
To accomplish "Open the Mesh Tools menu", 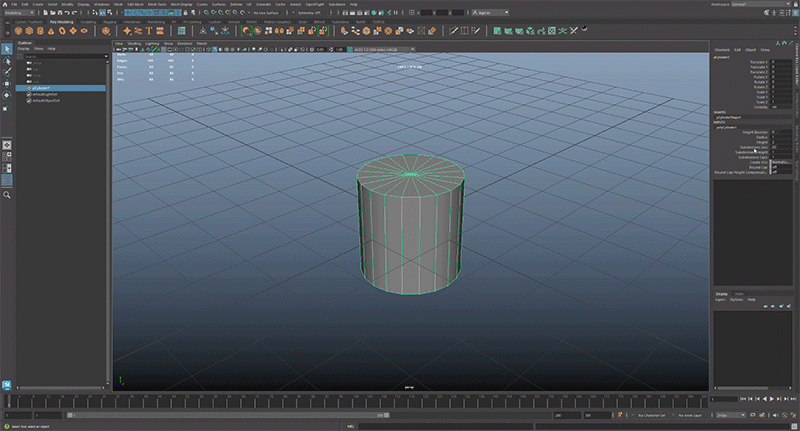I will [x=156, y=4].
